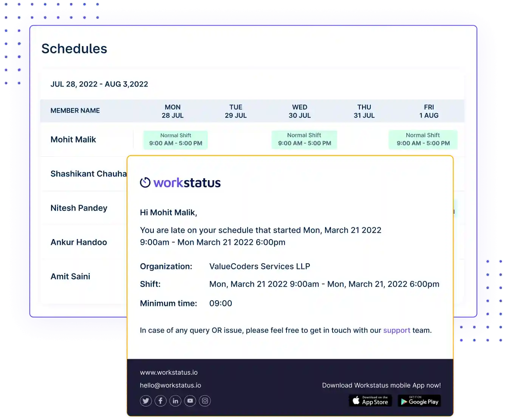506x420 pixels.
Task: Select the MON 28 JUL column header
Action: pyautogui.click(x=173, y=111)
